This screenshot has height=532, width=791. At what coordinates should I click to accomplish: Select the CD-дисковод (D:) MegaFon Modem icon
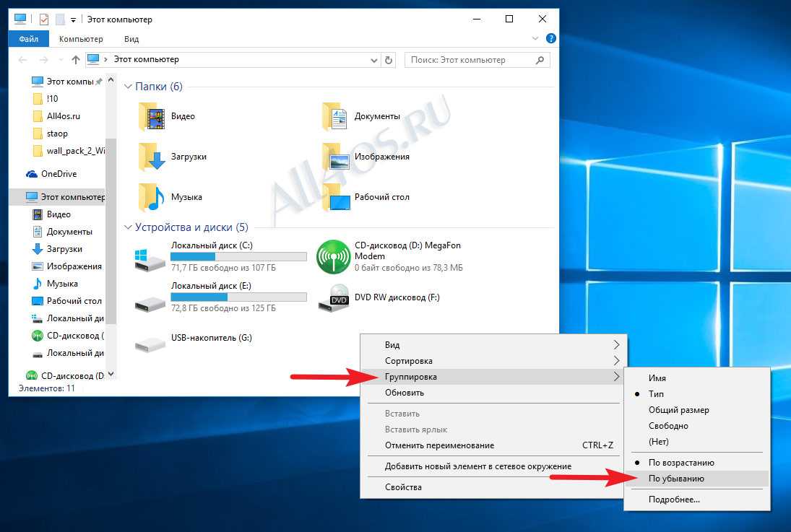pos(333,258)
